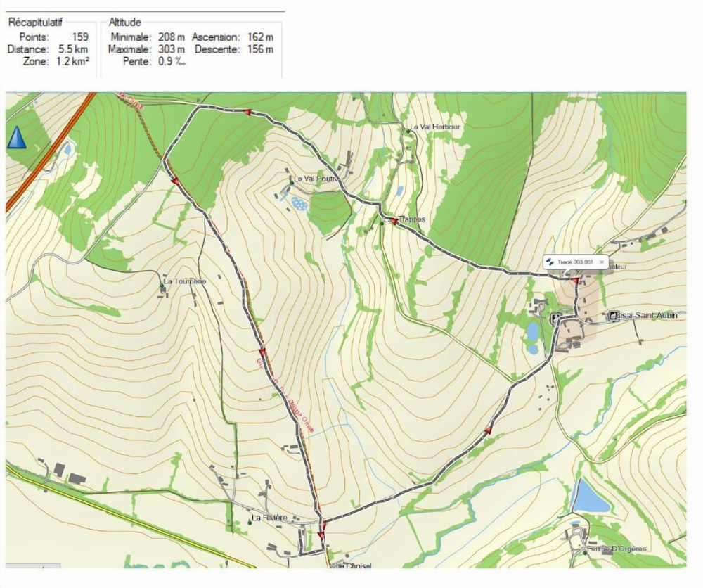
Task: Click the red track start arrow under tooltip
Action: (x=576, y=281)
